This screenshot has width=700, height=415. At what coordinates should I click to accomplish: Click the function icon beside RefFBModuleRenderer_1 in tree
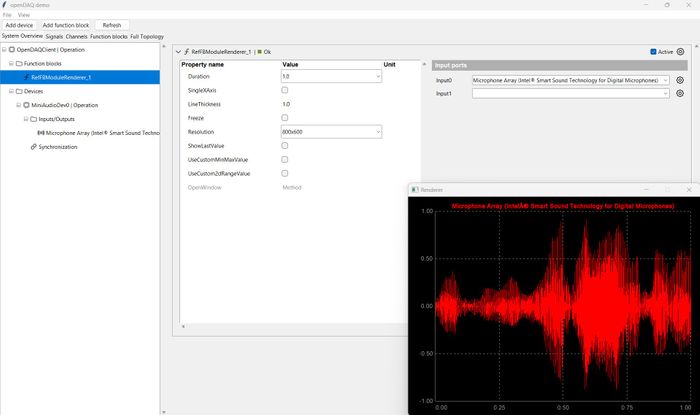pyautogui.click(x=25, y=77)
